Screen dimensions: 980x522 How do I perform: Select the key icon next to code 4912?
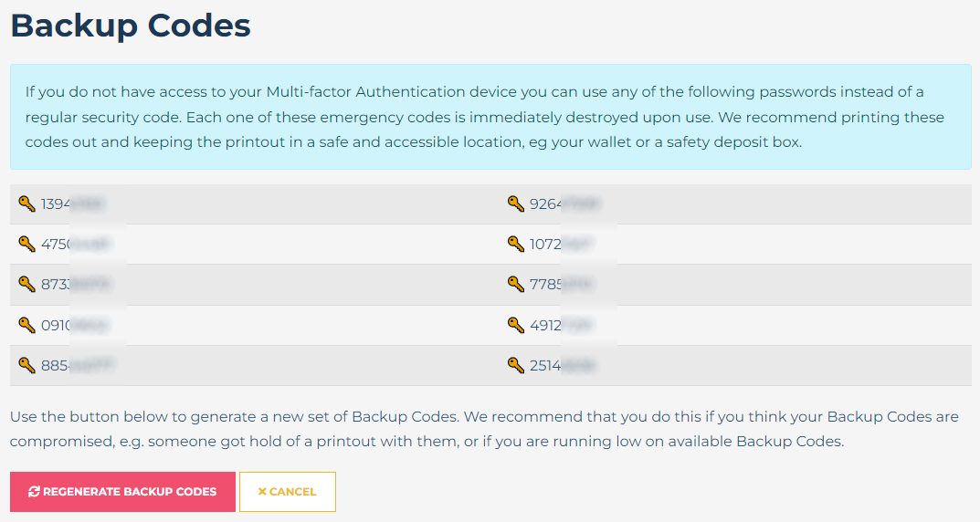pyautogui.click(x=516, y=325)
